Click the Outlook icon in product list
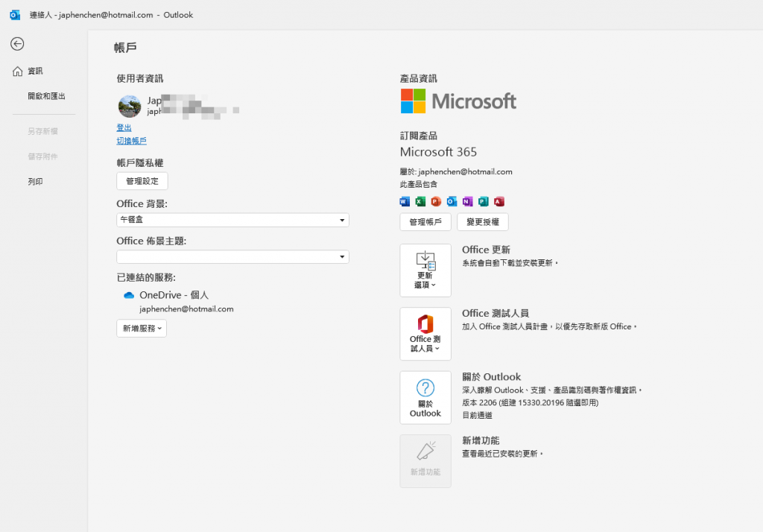 [452, 201]
